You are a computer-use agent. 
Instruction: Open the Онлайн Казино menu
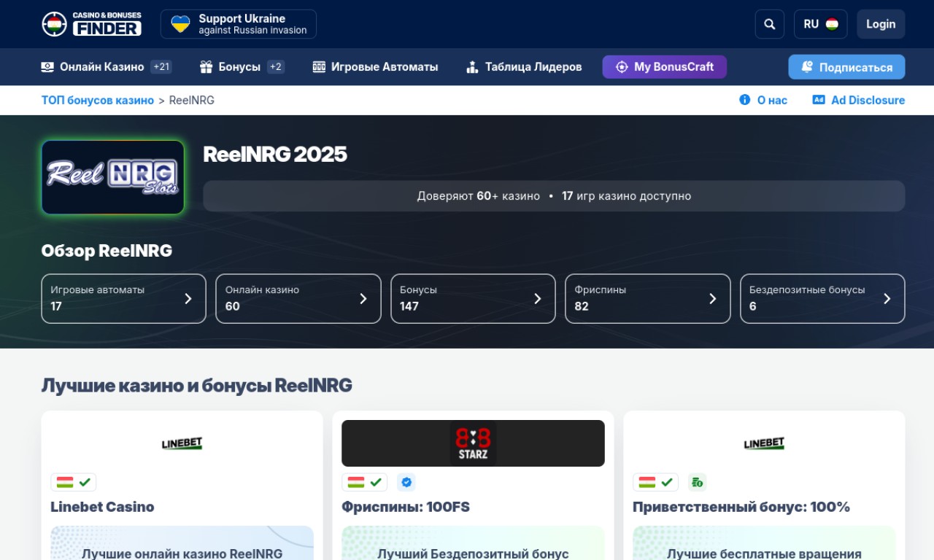pyautogui.click(x=101, y=67)
